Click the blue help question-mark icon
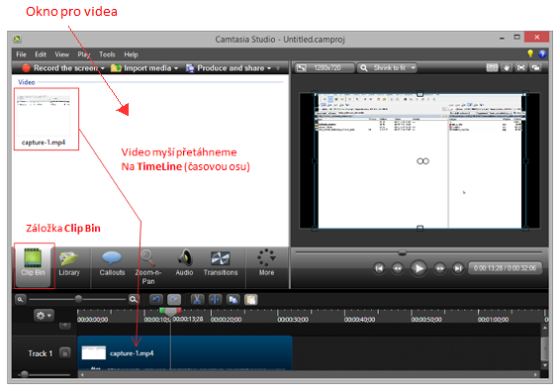Viewport: 560px width, 392px height. point(542,54)
